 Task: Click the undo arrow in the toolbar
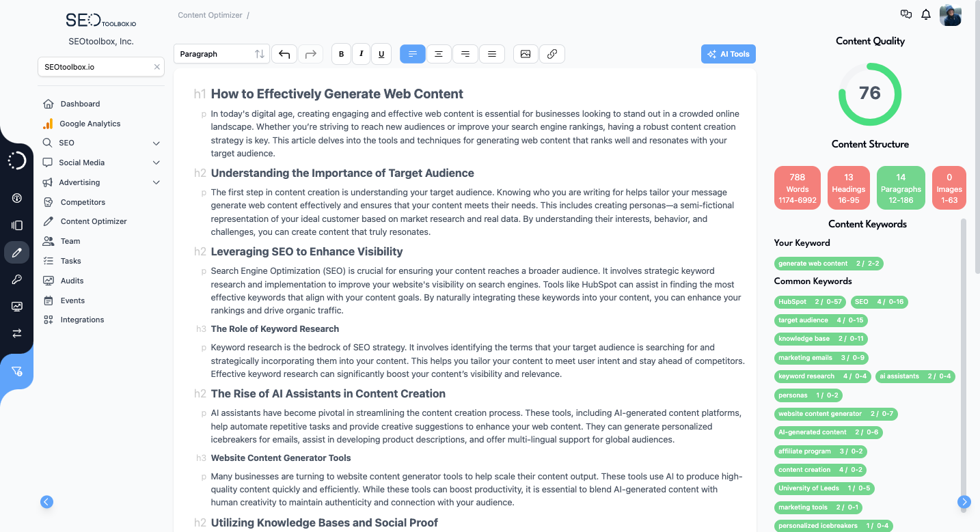pos(284,54)
